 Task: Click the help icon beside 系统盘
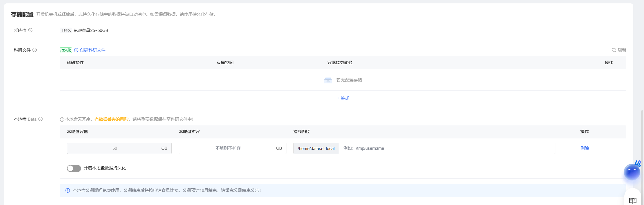(x=30, y=30)
